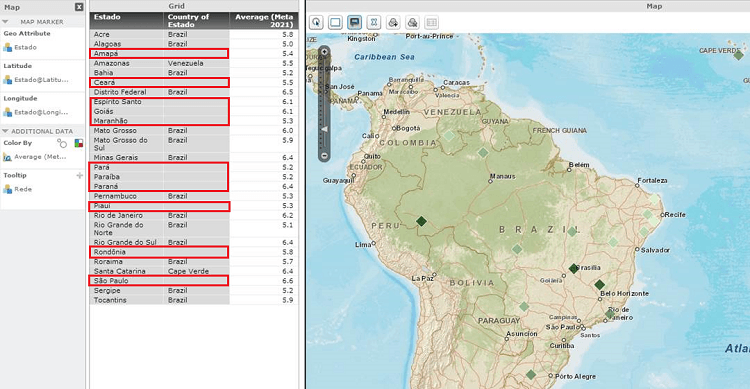Select the Minas Gerais row
The height and width of the screenshot is (389, 750).
pyautogui.click(x=194, y=157)
